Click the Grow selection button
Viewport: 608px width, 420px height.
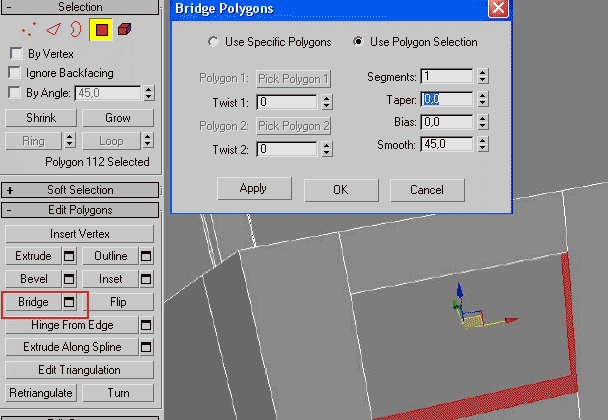[118, 118]
